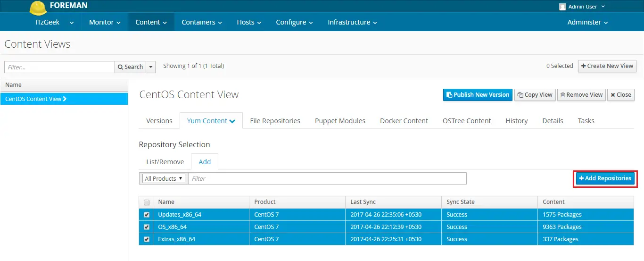Click the Copy View button
The image size is (644, 261).
[535, 95]
